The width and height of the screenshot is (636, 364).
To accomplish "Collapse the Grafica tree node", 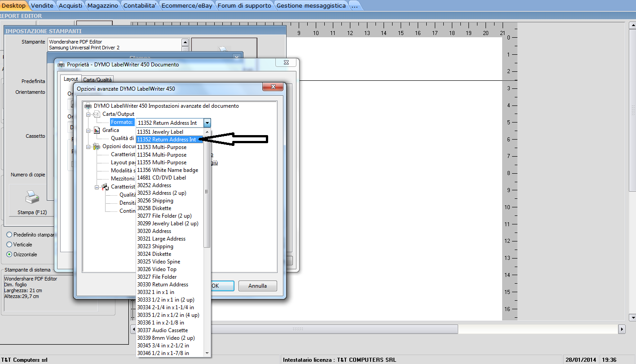I will [x=88, y=130].
